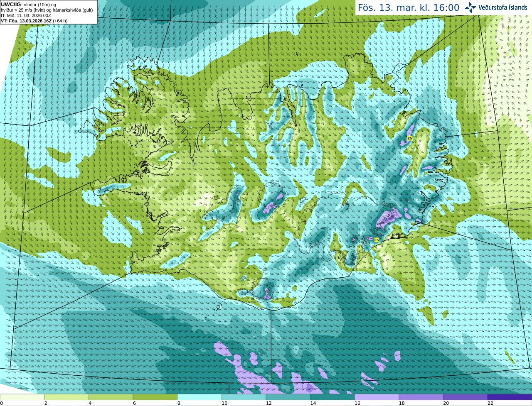Click the legend value '16'

(357, 403)
